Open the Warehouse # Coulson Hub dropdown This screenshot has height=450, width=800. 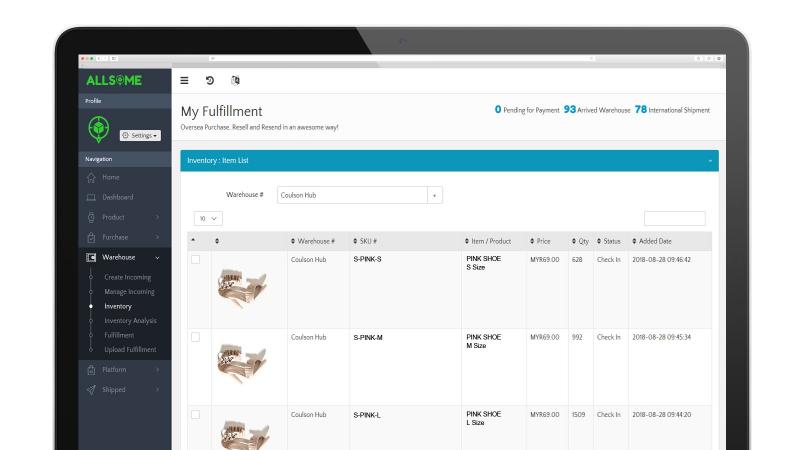tap(360, 195)
